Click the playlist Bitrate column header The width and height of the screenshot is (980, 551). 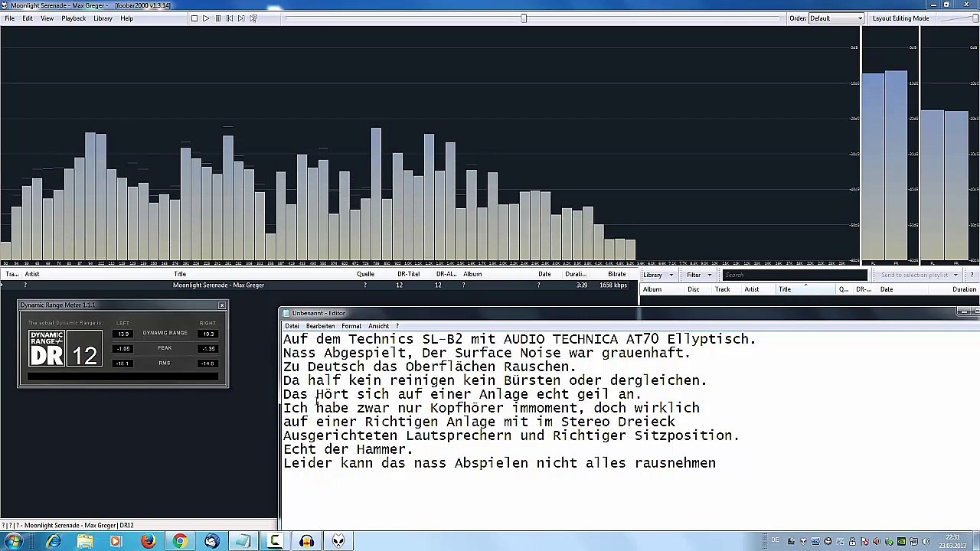(616, 274)
